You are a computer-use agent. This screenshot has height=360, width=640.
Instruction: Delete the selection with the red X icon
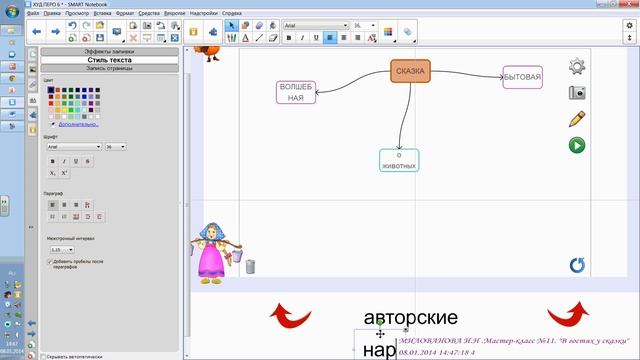133,38
